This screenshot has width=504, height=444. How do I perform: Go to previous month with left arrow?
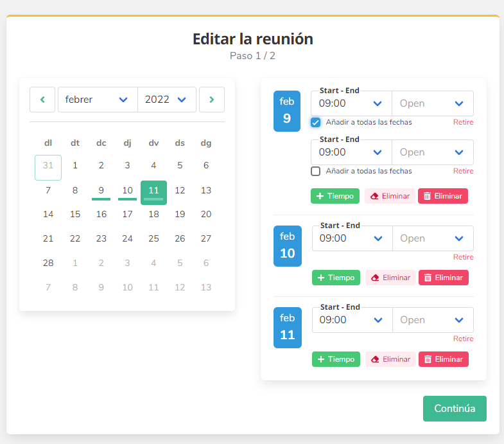pyautogui.click(x=42, y=100)
